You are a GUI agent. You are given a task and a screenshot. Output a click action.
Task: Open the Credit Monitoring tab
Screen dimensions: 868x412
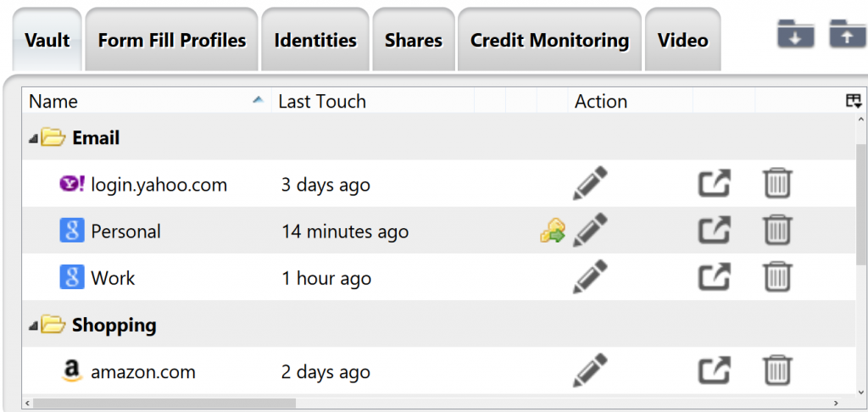pos(549,40)
